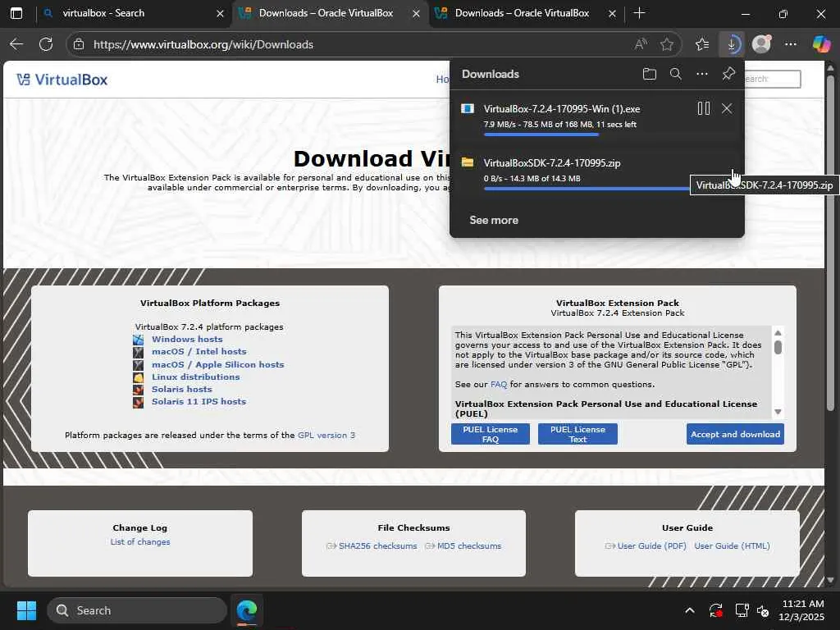Open SHA256 checksums link
The height and width of the screenshot is (630, 840).
coord(377,546)
